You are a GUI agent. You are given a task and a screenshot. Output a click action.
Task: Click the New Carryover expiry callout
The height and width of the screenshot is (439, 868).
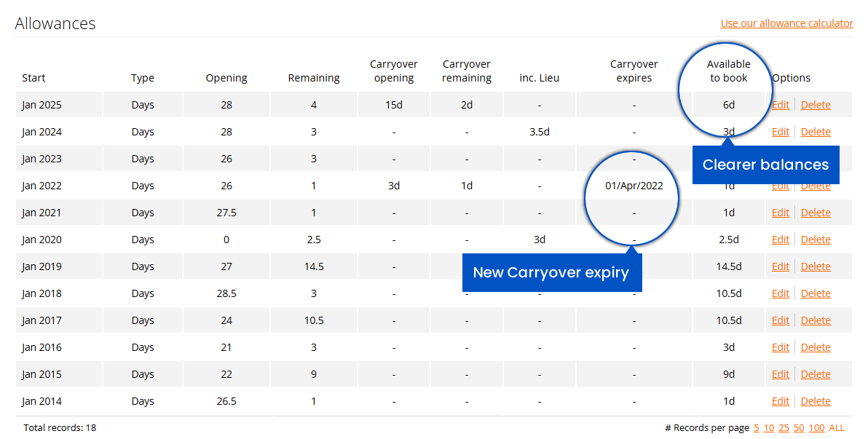(551, 272)
